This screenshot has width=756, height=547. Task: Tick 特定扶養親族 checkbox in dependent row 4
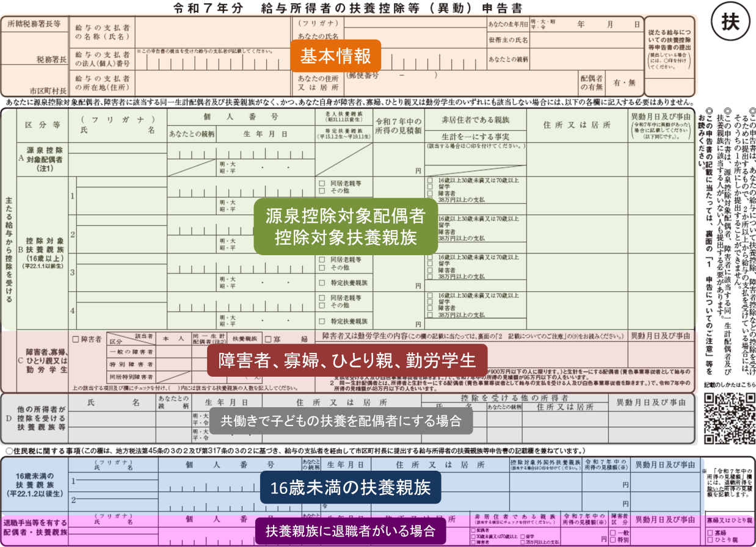point(322,321)
